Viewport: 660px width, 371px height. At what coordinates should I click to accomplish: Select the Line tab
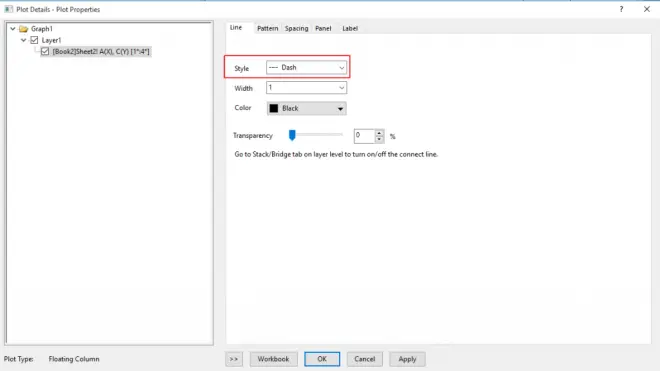point(236,27)
